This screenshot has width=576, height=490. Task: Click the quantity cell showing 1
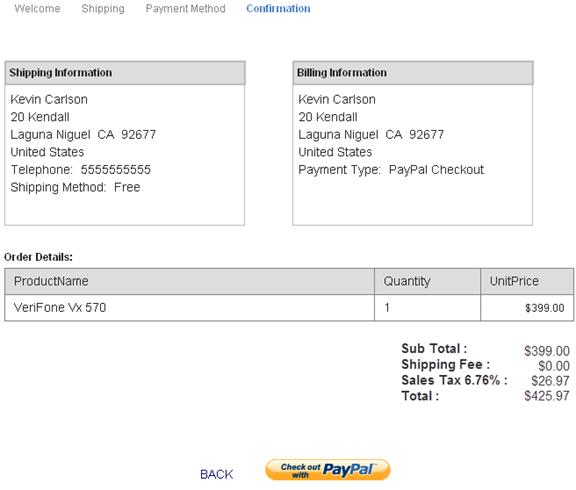pyautogui.click(x=428, y=308)
